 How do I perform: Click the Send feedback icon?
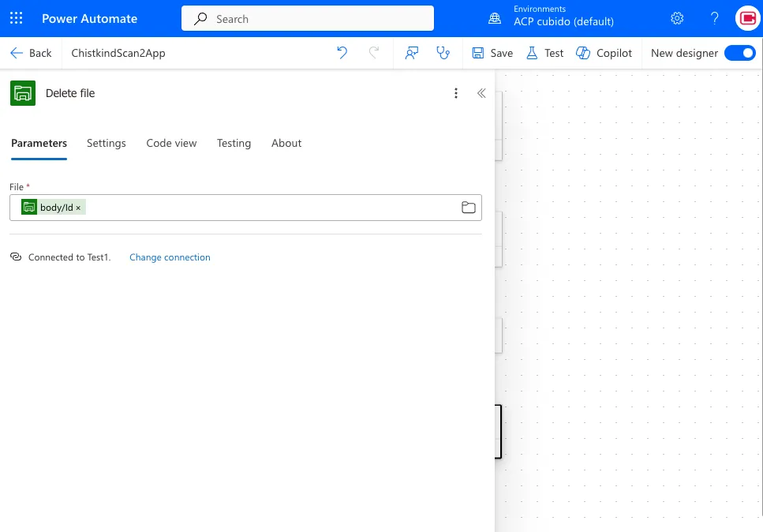click(411, 52)
